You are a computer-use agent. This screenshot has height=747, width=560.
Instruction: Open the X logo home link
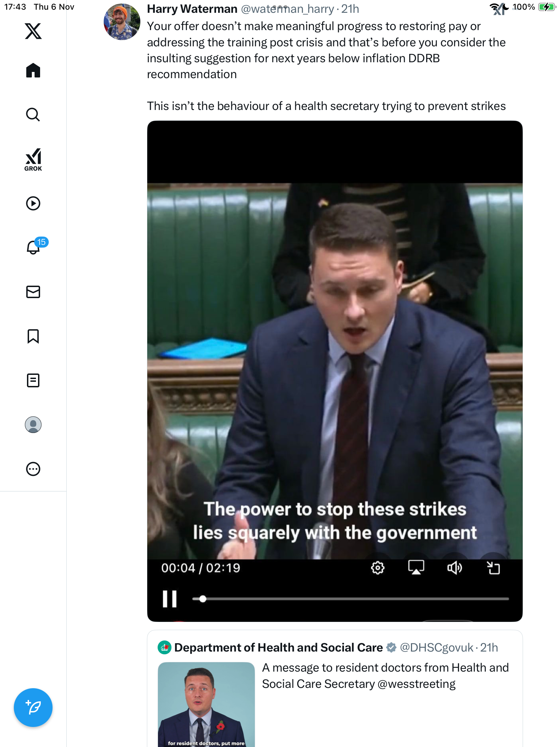[x=33, y=31]
